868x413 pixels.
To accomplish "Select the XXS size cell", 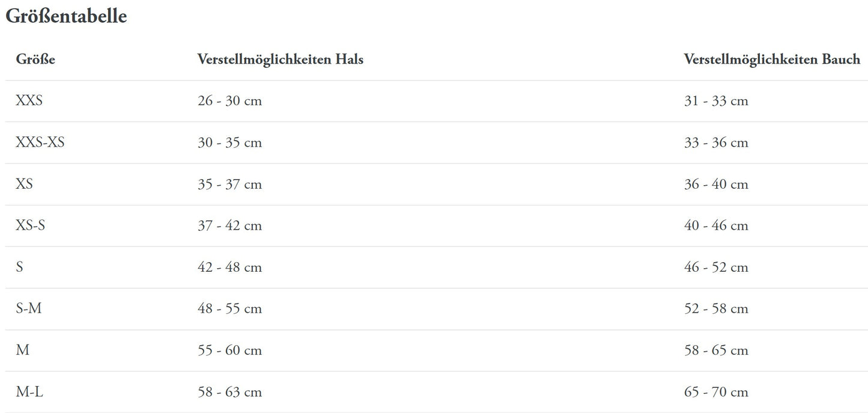I will pos(29,101).
